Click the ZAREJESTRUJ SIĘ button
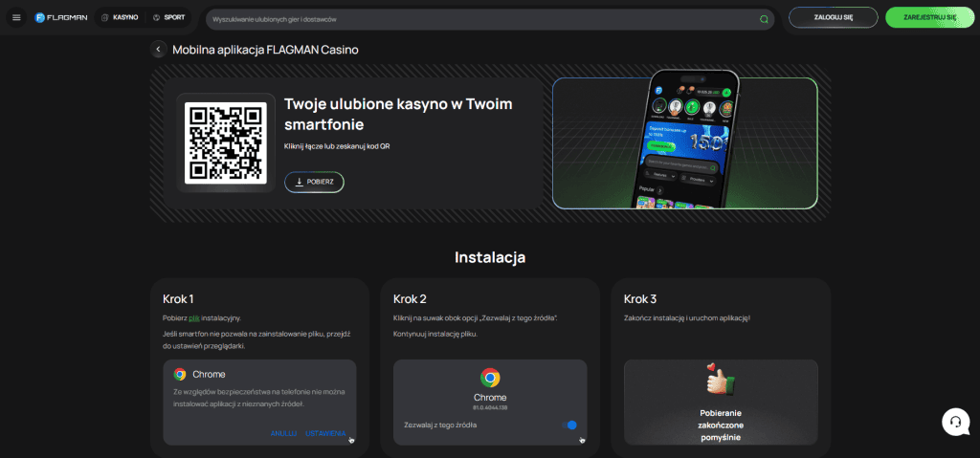980x458 pixels. point(930,17)
